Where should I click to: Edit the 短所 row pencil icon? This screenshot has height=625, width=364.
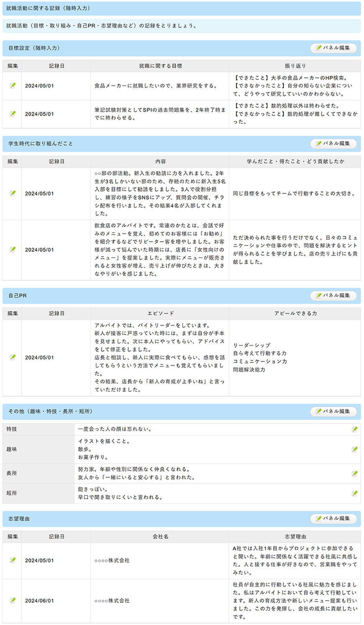pyautogui.click(x=354, y=493)
